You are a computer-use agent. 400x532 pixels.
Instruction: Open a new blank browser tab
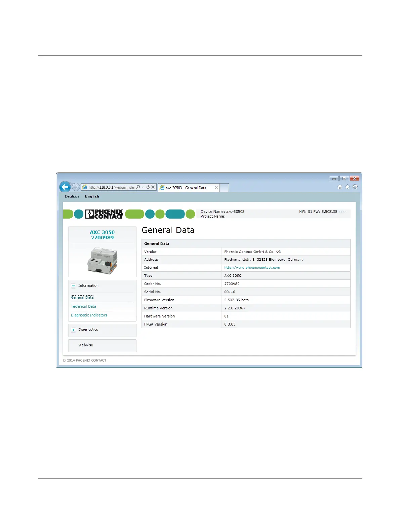tap(224, 188)
